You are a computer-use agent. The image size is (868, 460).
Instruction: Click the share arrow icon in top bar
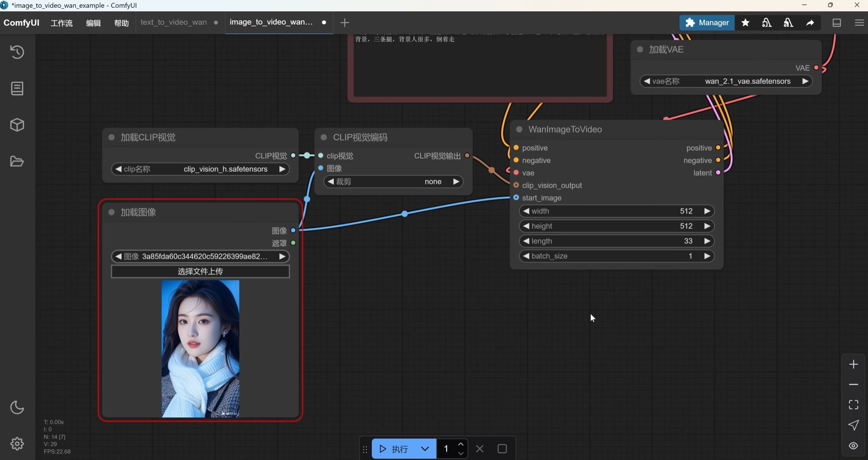click(x=810, y=23)
